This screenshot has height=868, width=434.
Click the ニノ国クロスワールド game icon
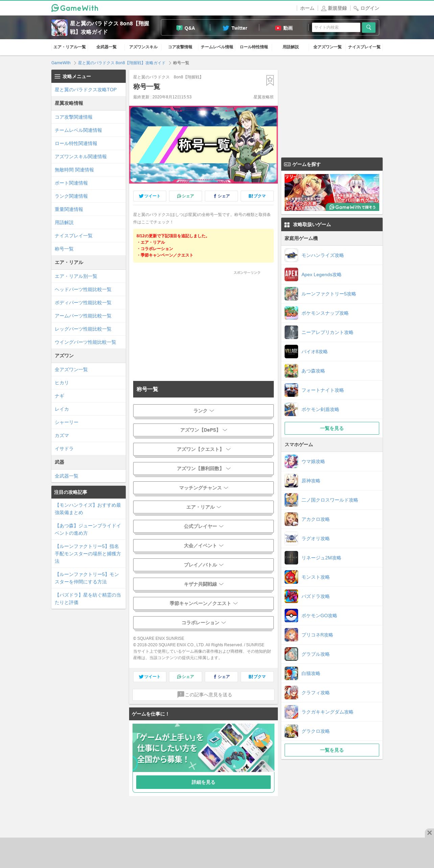291,500
